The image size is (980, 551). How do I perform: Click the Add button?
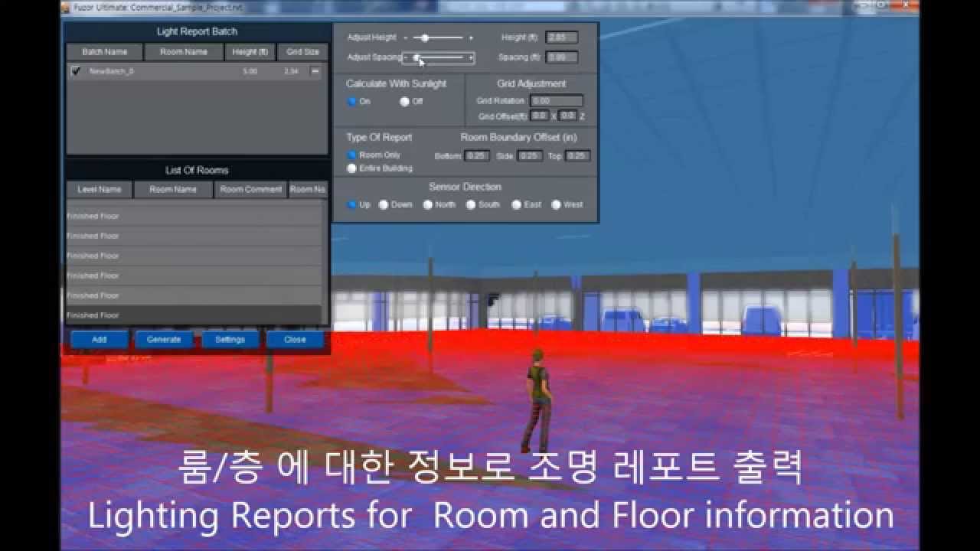(x=100, y=339)
